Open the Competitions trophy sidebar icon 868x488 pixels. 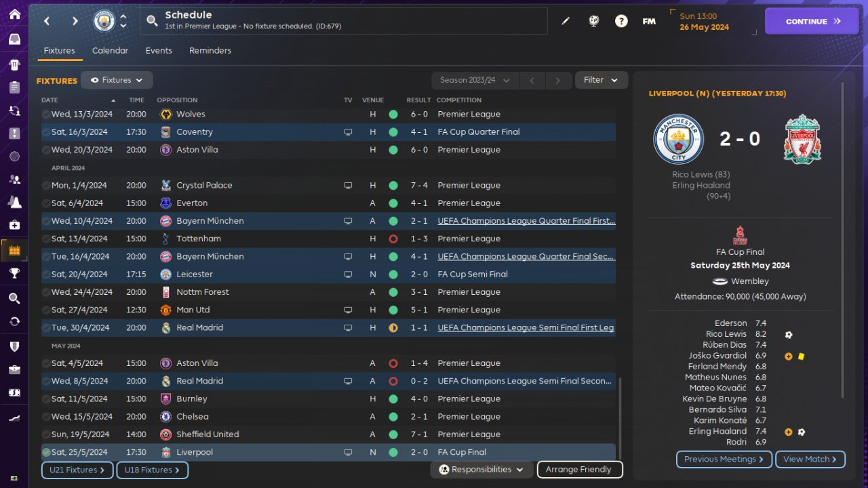coord(14,273)
